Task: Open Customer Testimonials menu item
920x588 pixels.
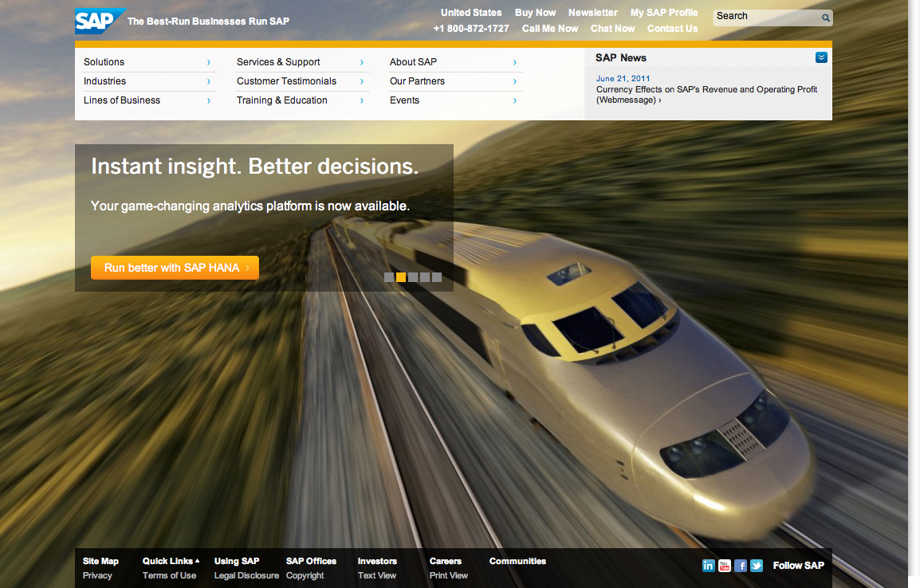Action: [286, 81]
